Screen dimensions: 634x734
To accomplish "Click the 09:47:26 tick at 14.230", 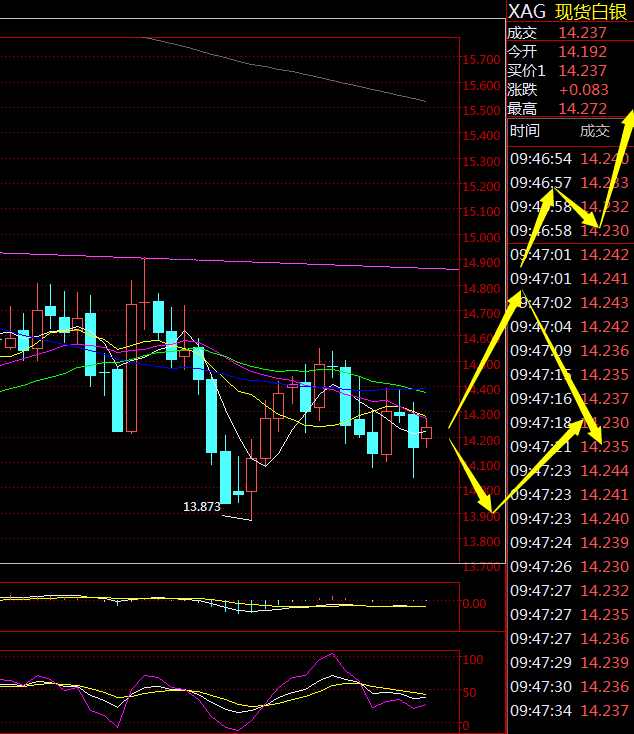I will click(569, 567).
